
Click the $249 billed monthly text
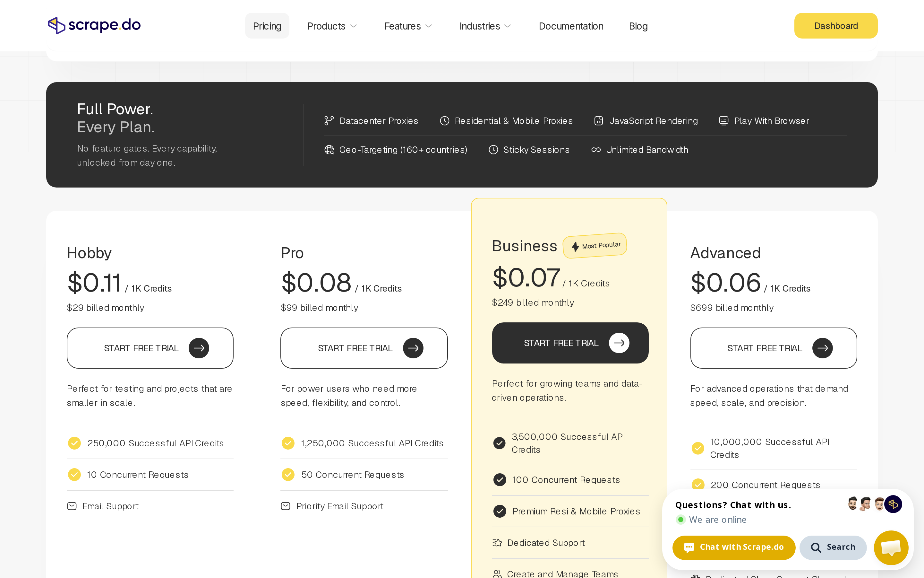click(x=533, y=303)
